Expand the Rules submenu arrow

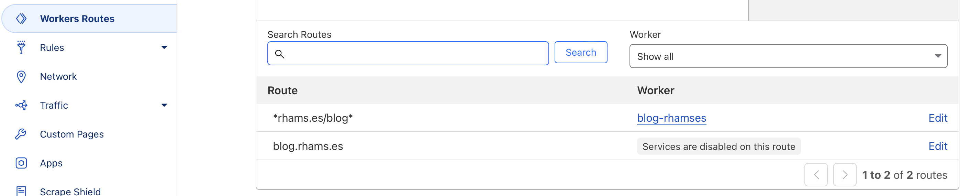pos(164,47)
